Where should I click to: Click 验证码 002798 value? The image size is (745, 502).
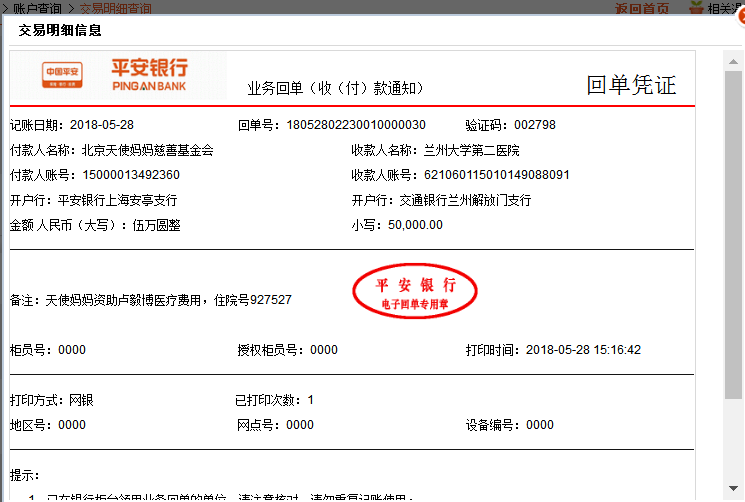point(535,125)
